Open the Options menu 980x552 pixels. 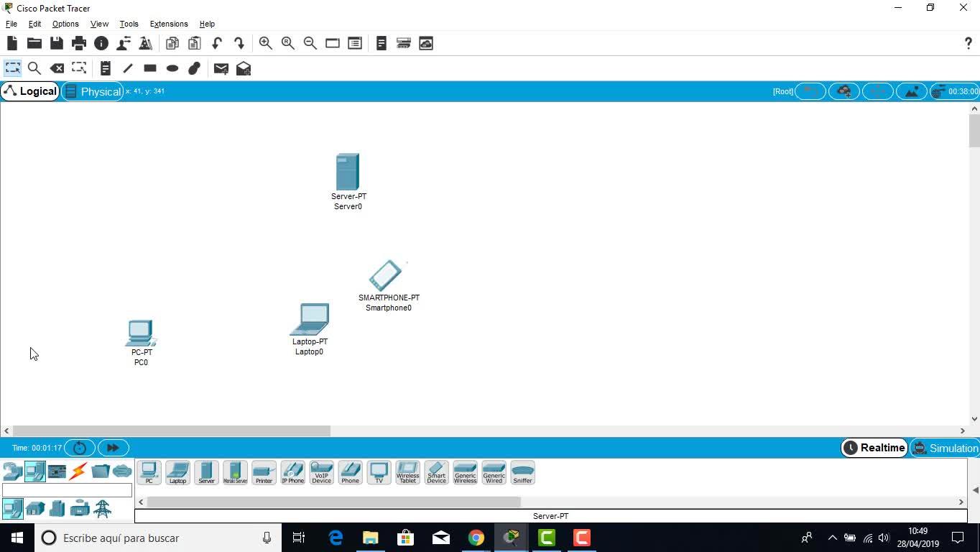(65, 24)
